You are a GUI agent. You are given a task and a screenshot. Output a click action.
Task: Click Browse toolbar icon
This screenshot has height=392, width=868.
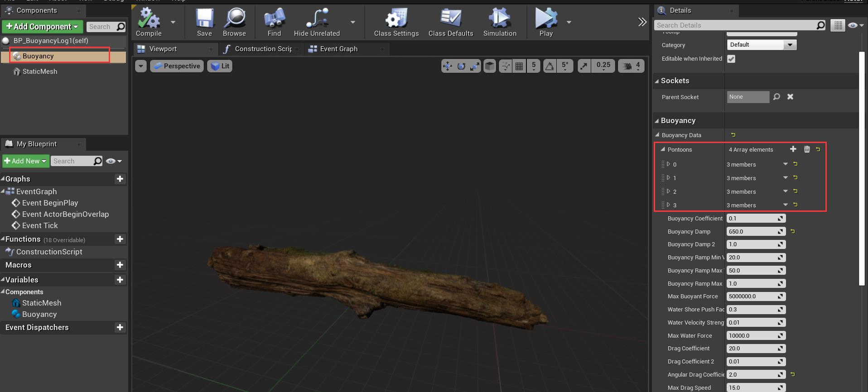pos(234,22)
